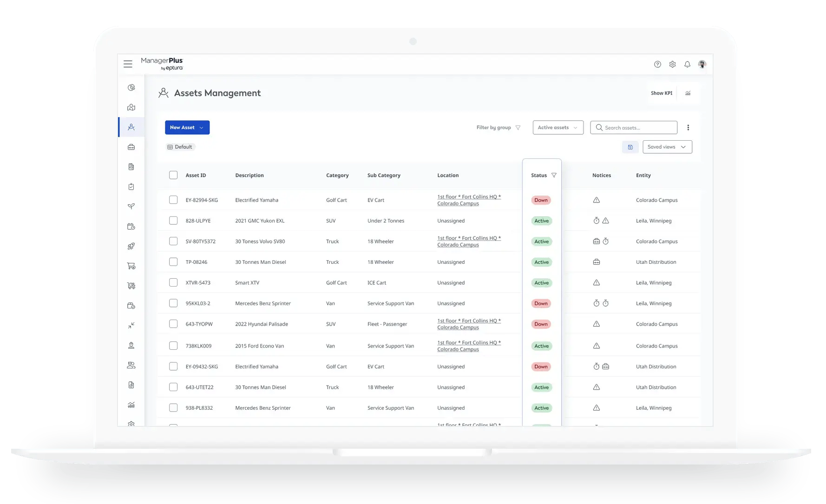Open the calendar clock sidebar icon

[x=131, y=226]
